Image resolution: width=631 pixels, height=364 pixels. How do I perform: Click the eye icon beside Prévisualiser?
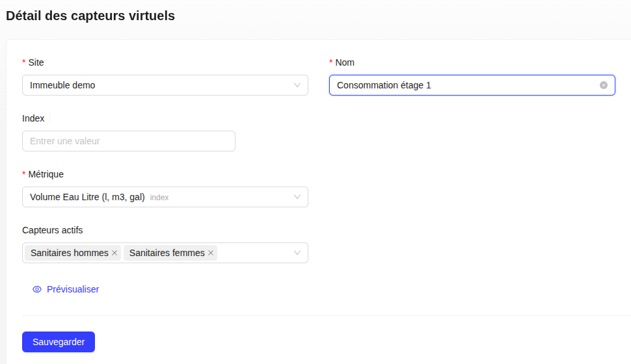pyautogui.click(x=37, y=289)
